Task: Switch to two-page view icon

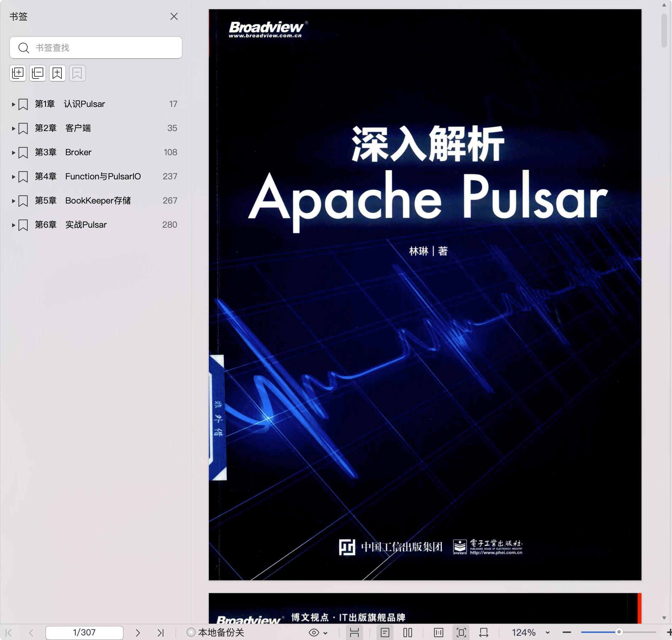Action: (408, 633)
